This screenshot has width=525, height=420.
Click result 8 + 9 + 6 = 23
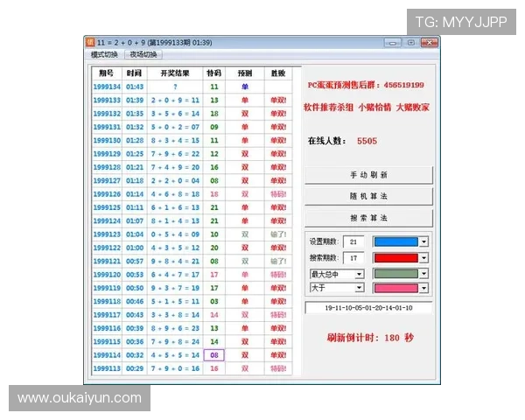pos(175,328)
